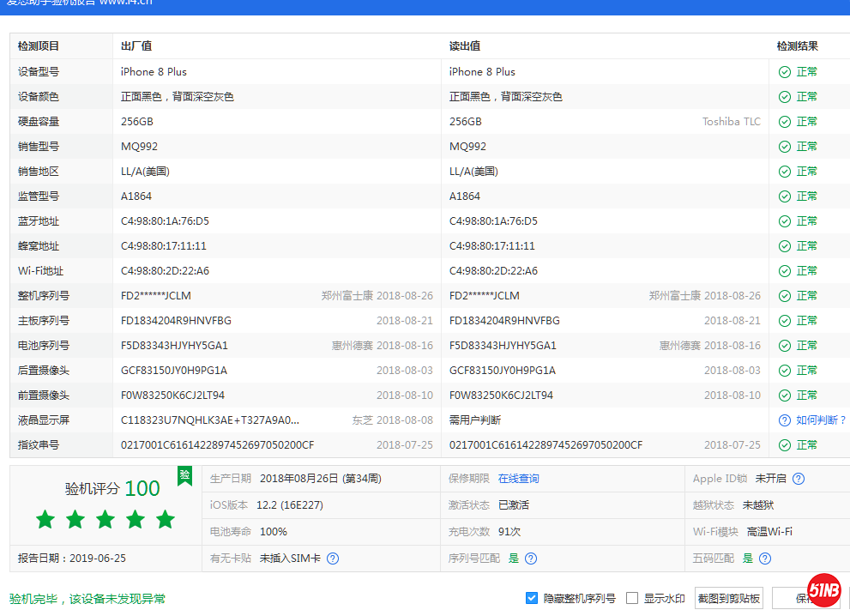Click the five-star rating display
The width and height of the screenshot is (850, 616).
tap(105, 519)
